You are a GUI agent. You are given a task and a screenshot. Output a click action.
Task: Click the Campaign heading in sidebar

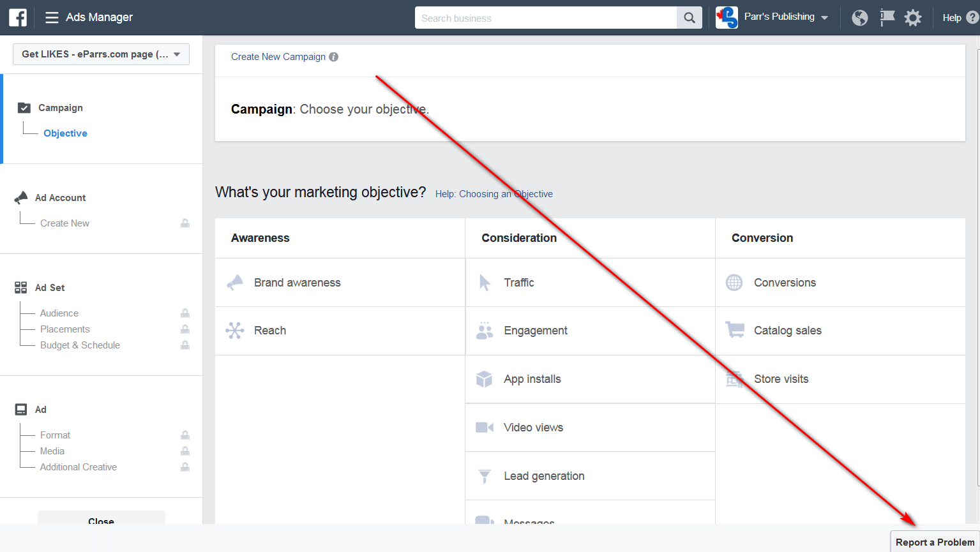(61, 108)
